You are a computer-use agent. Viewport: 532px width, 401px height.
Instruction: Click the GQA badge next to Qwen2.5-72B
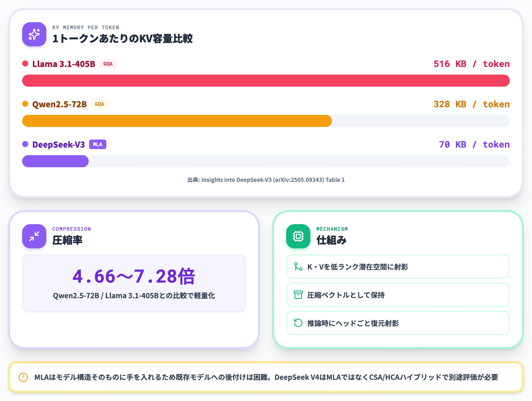click(x=99, y=104)
